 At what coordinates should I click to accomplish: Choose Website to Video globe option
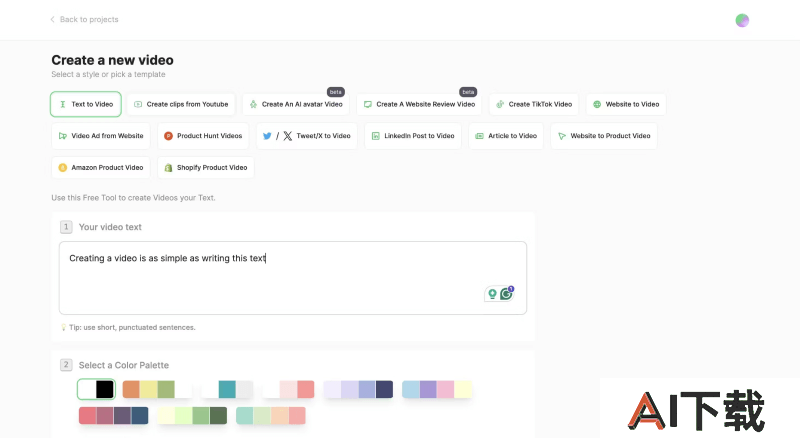coord(626,104)
